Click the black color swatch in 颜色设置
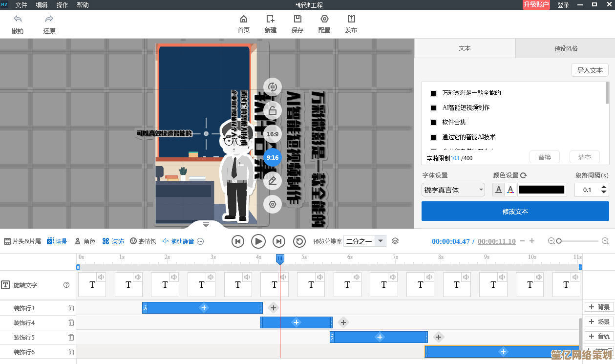The image size is (615, 364). [541, 190]
